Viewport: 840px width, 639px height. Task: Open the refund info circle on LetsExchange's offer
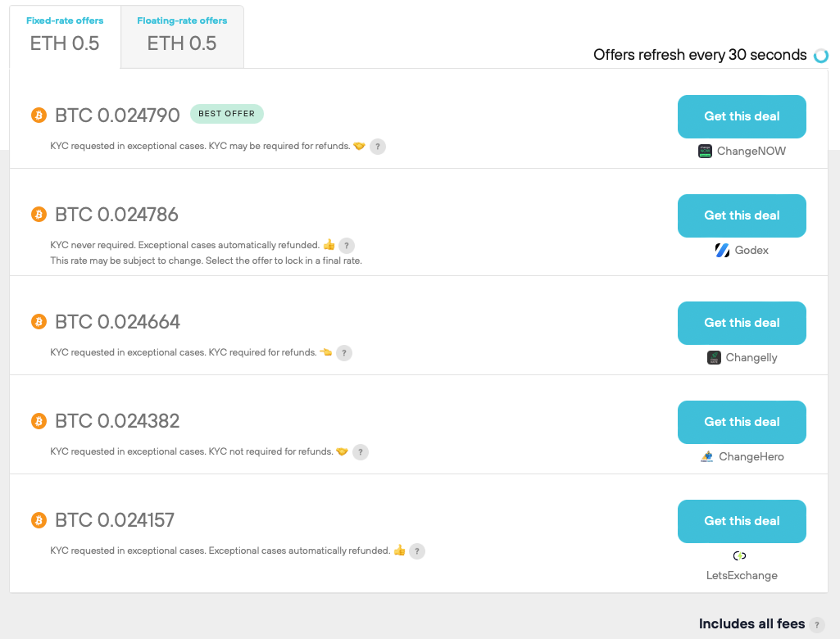[417, 551]
